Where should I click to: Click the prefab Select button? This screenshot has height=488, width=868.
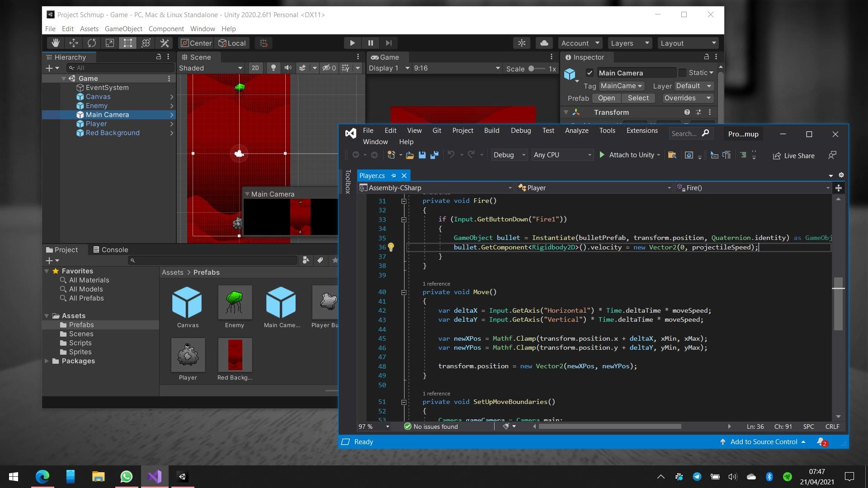[x=638, y=98]
